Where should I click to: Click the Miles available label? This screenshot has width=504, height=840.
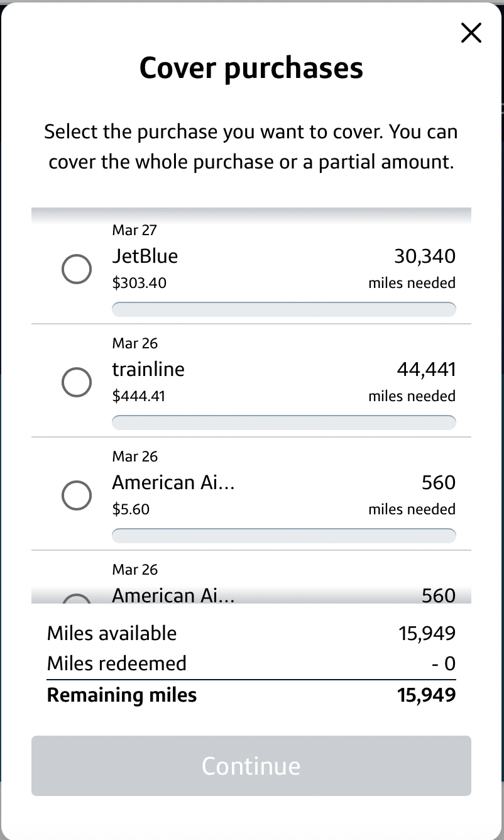(112, 633)
